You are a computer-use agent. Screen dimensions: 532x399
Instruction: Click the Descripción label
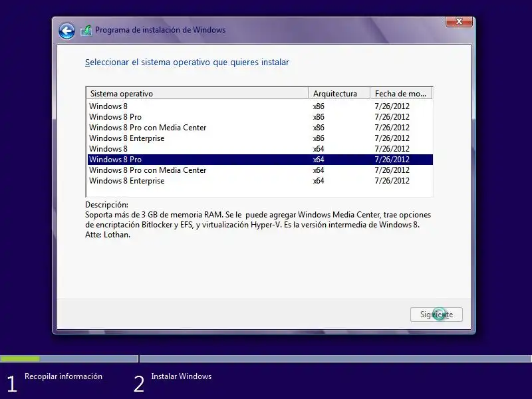[x=106, y=205]
